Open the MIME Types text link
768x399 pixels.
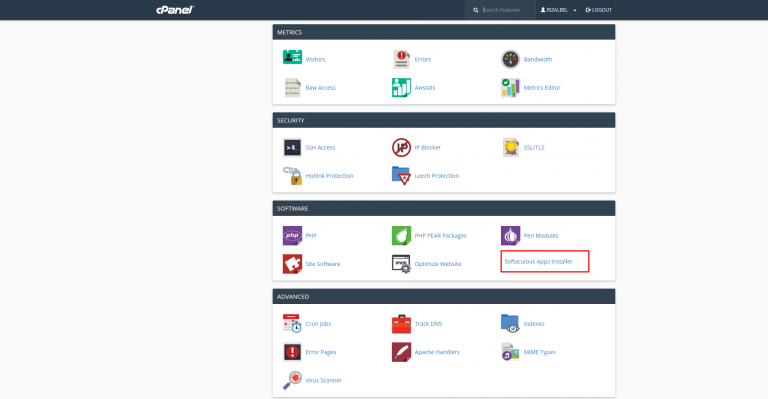click(x=539, y=352)
